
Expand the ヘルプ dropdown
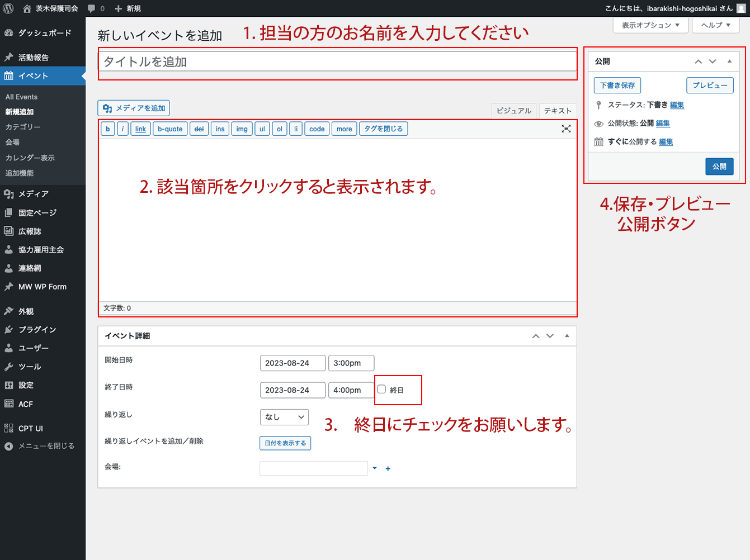click(x=715, y=25)
